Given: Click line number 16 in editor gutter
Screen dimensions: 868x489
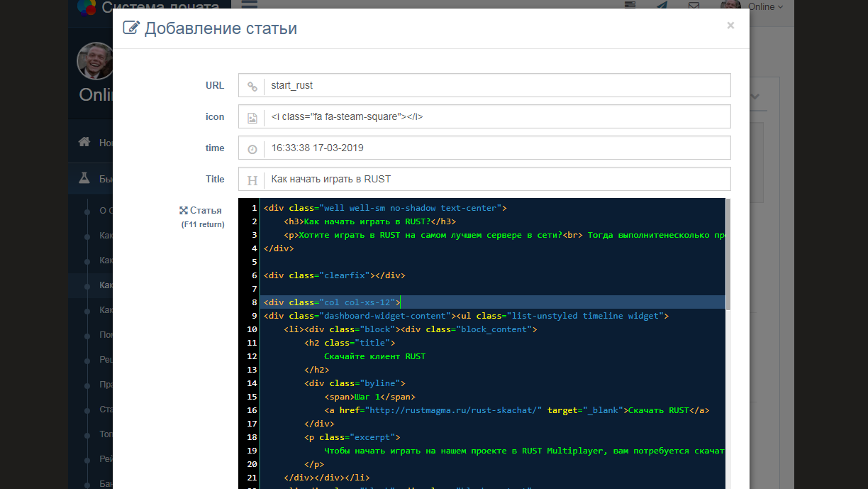Looking at the screenshot, I should (x=252, y=410).
